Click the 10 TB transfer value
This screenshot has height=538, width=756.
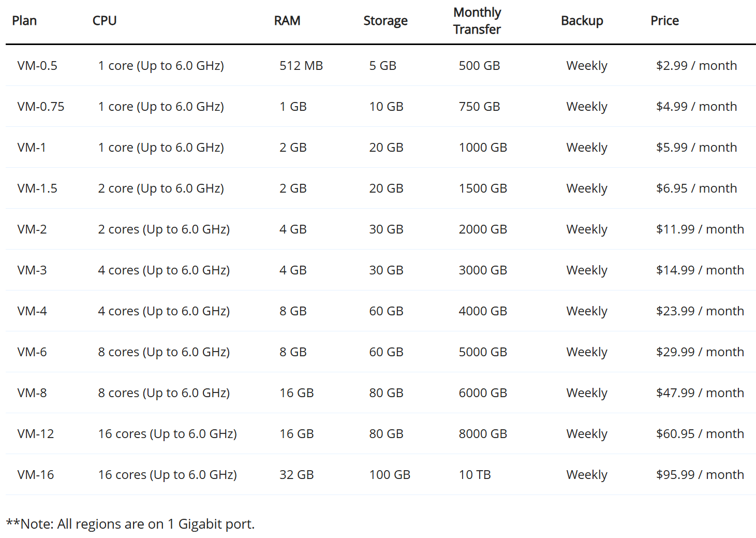475,475
